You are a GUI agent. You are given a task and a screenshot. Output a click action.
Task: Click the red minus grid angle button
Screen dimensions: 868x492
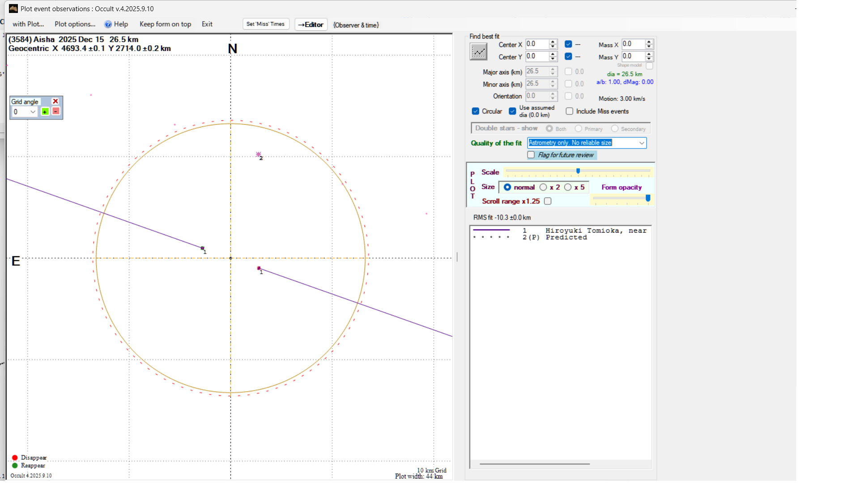[56, 111]
